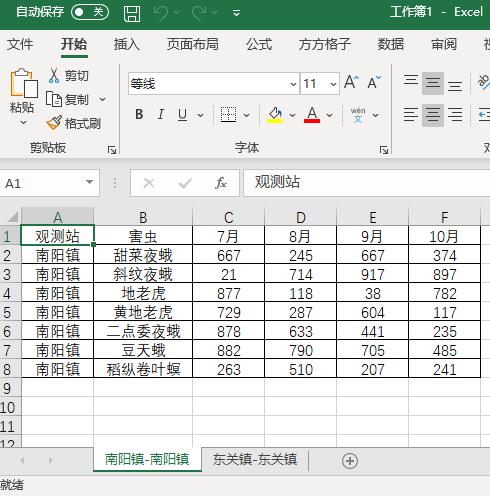Toggle Bold formatting
This screenshot has width=490, height=496.
point(139,115)
